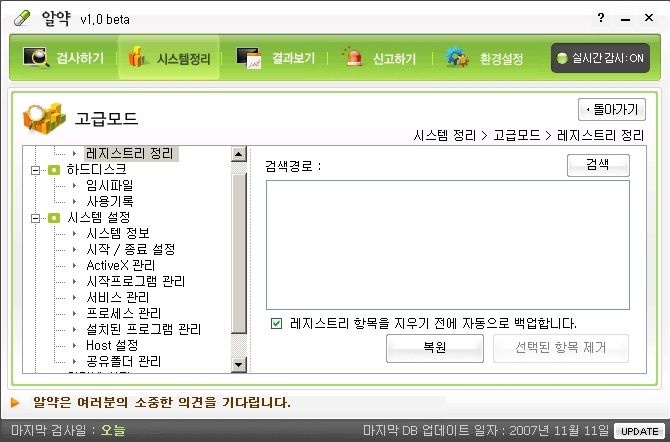Click the 선택된 항목 제거 button
670x442 pixels.
click(x=561, y=348)
